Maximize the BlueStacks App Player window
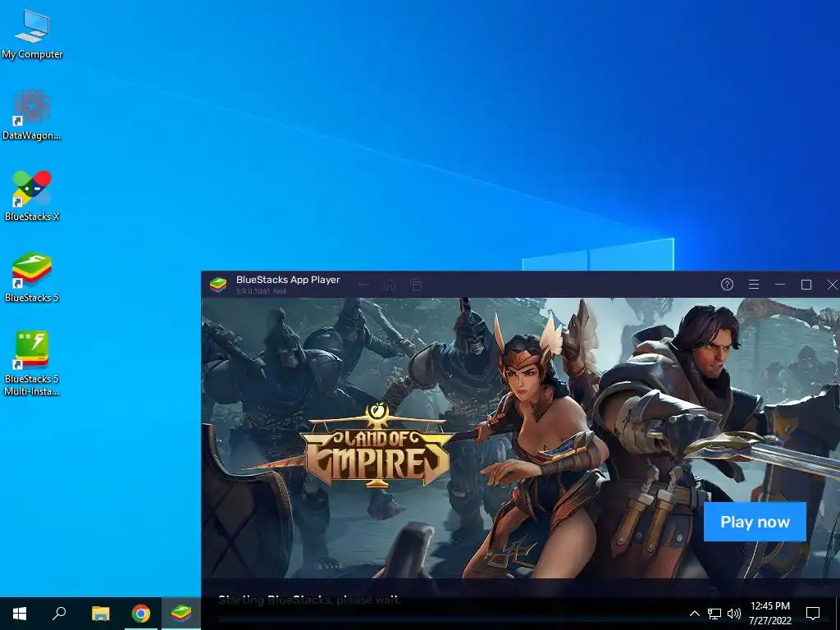 [x=806, y=285]
